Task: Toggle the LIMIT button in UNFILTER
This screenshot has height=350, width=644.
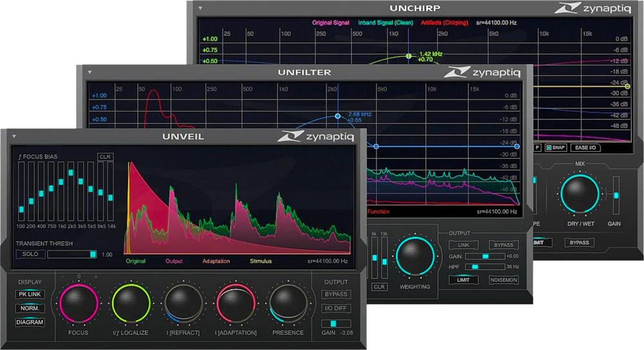Action: [463, 280]
